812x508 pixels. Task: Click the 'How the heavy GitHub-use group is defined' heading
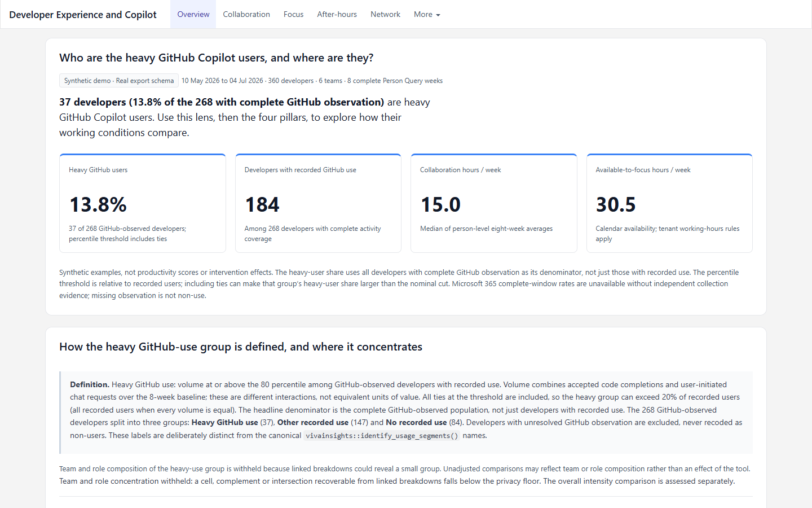241,347
